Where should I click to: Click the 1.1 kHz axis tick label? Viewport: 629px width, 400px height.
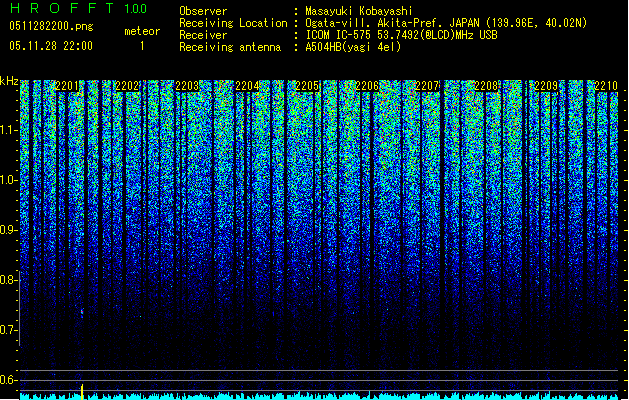[9, 130]
